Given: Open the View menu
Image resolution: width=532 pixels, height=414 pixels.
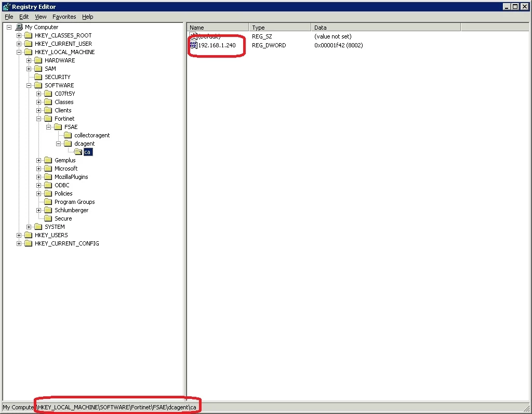Looking at the screenshot, I should 41,17.
